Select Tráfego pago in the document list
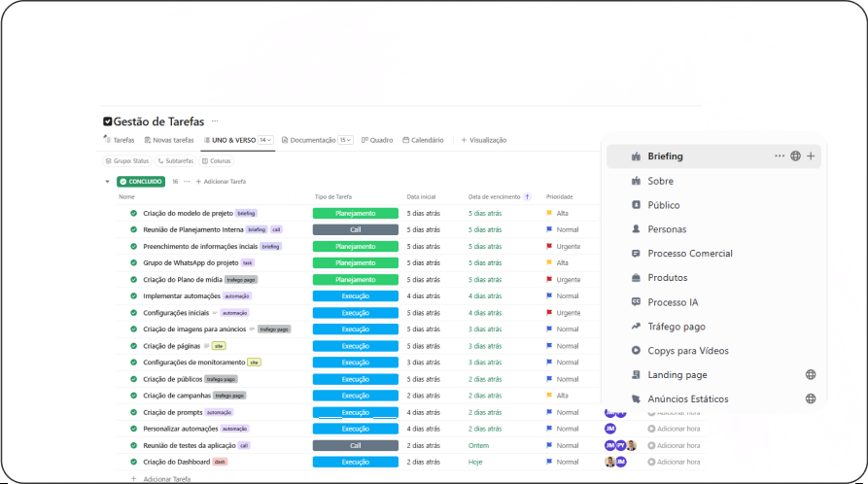This screenshot has height=484, width=868. pos(677,327)
